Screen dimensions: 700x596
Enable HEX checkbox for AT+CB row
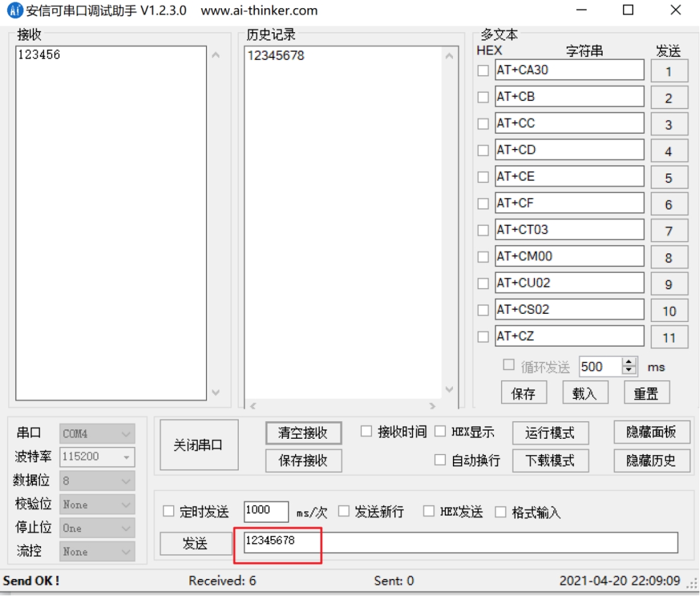coord(483,98)
